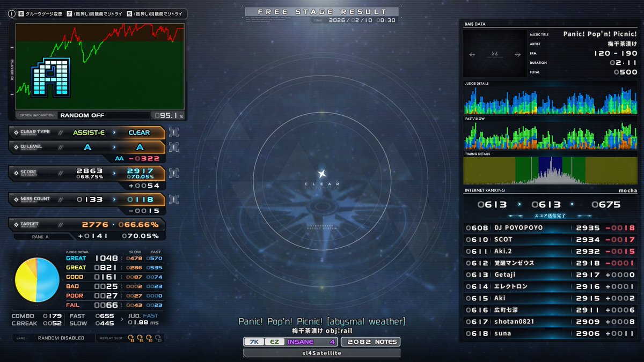Viewport: 644px width, 362px height.
Task: Click the key 6 groove gauge change icon
Action: [21, 14]
